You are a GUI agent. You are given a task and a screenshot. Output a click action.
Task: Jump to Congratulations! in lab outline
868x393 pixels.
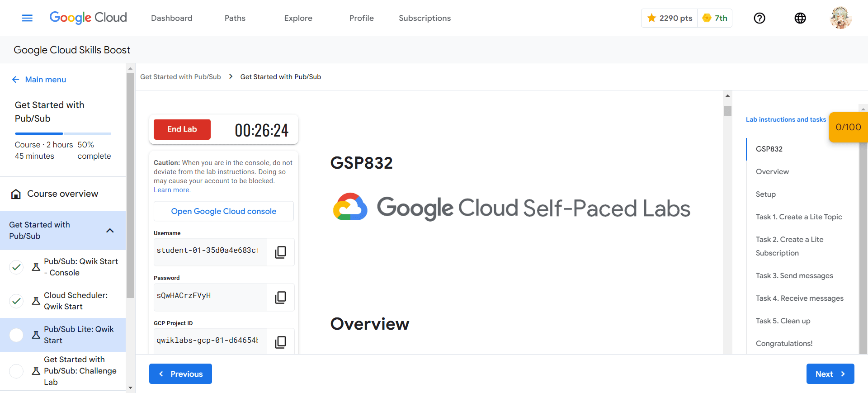pos(784,343)
